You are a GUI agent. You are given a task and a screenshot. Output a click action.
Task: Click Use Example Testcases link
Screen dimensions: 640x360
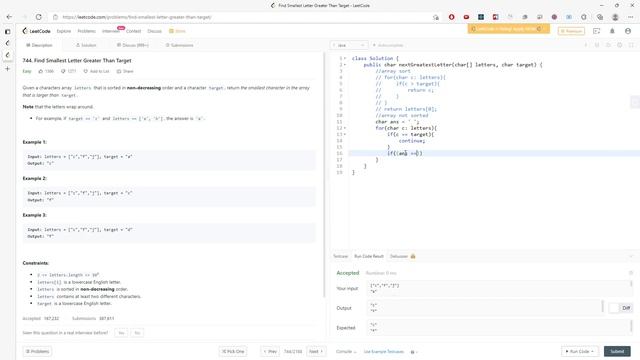click(384, 351)
